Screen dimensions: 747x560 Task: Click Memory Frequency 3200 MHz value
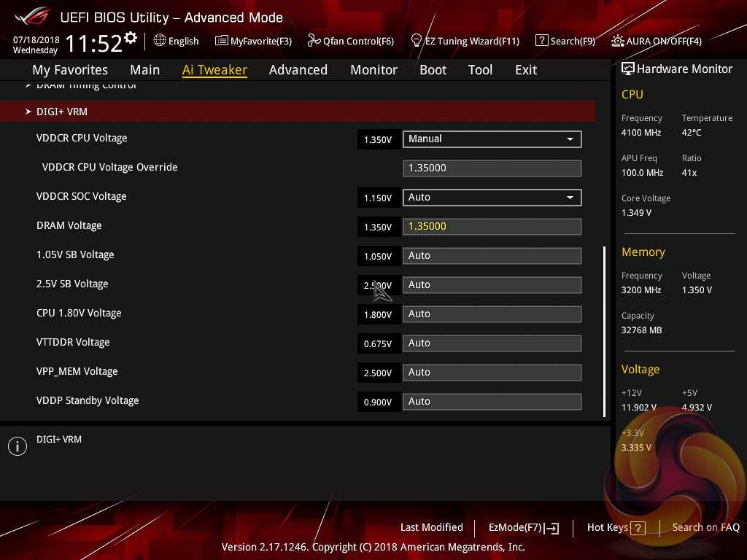pos(640,290)
